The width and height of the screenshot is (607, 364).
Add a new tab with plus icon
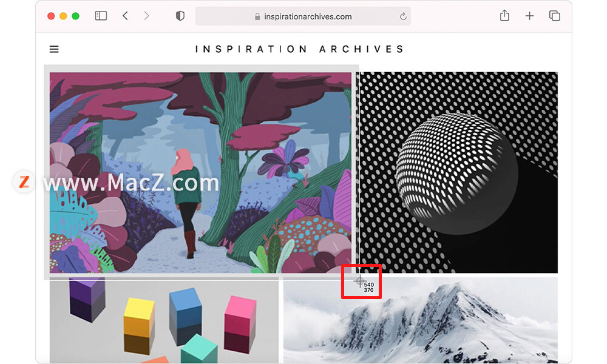(529, 16)
